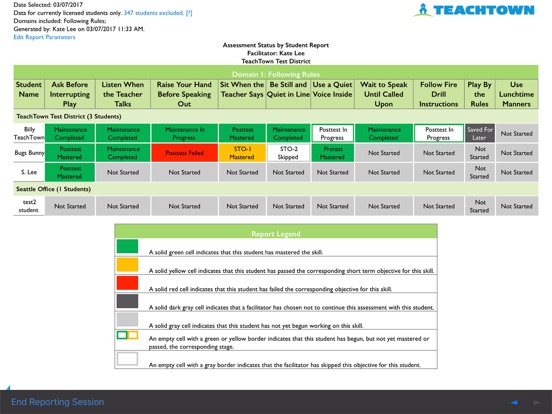Go to next page arrow

537,402
